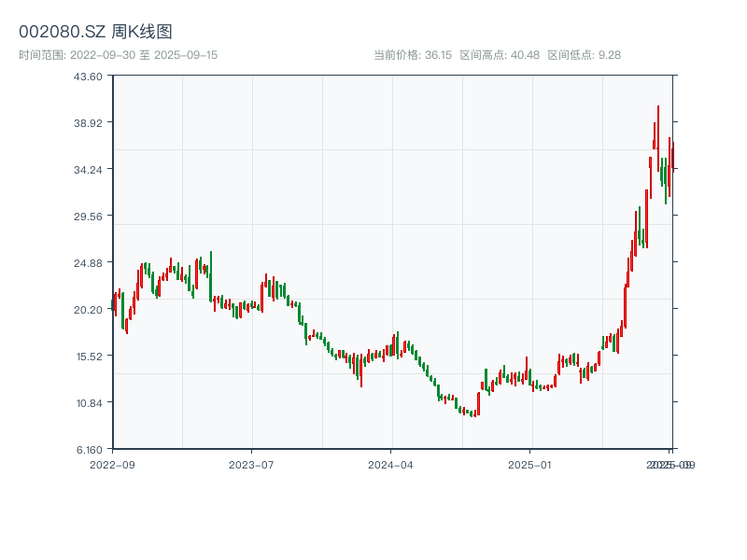The width and height of the screenshot is (747, 560).
Task: Click the y-axis value 29.56
Action: (88, 217)
